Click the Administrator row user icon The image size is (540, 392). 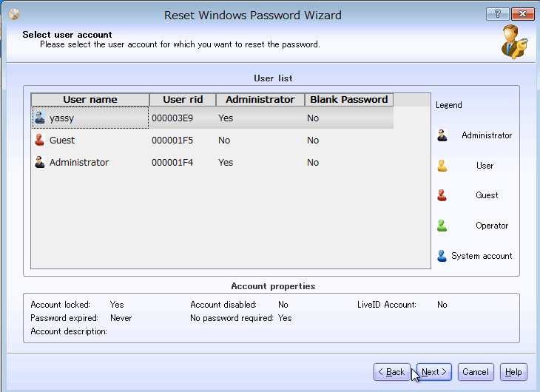pos(40,162)
